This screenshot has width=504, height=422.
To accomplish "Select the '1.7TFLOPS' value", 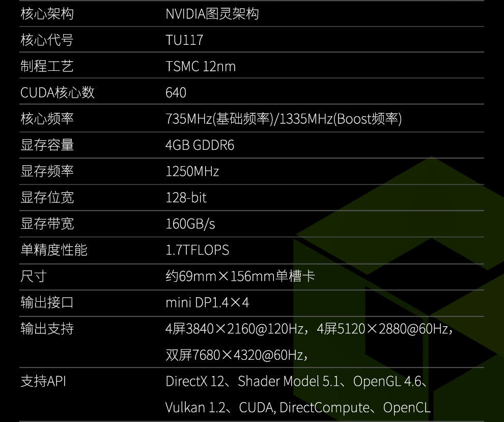I will [x=198, y=250].
